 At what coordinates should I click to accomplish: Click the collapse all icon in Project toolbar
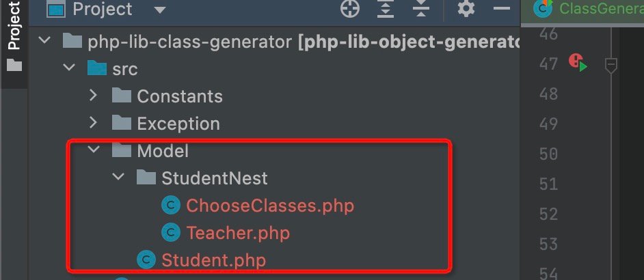pyautogui.click(x=422, y=9)
